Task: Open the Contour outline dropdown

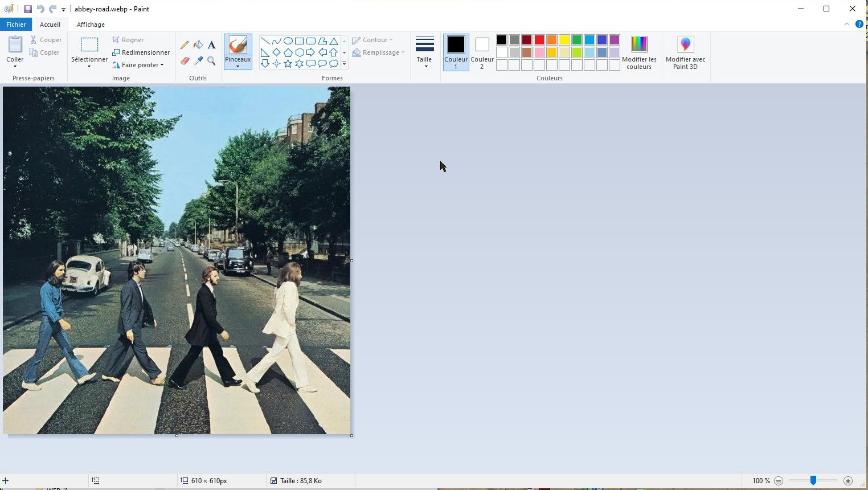Action: tap(372, 40)
